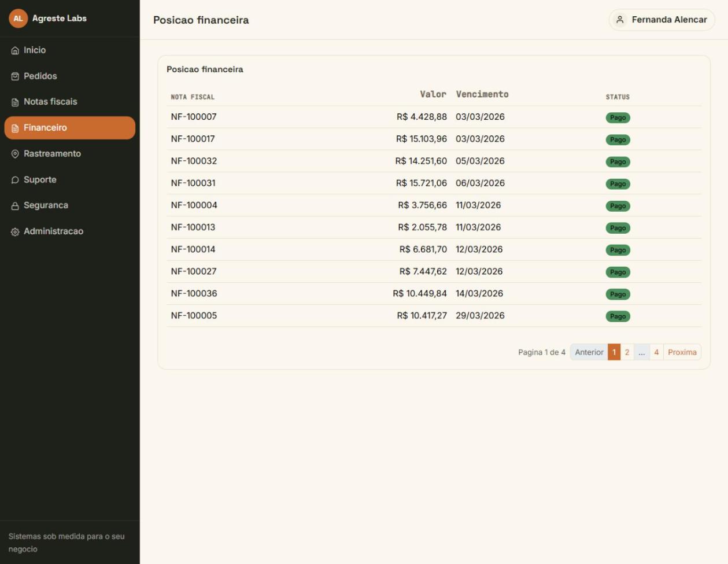Viewport: 728px width, 564px height.
Task: Sort by the Nota Fiscal column header
Action: point(193,97)
